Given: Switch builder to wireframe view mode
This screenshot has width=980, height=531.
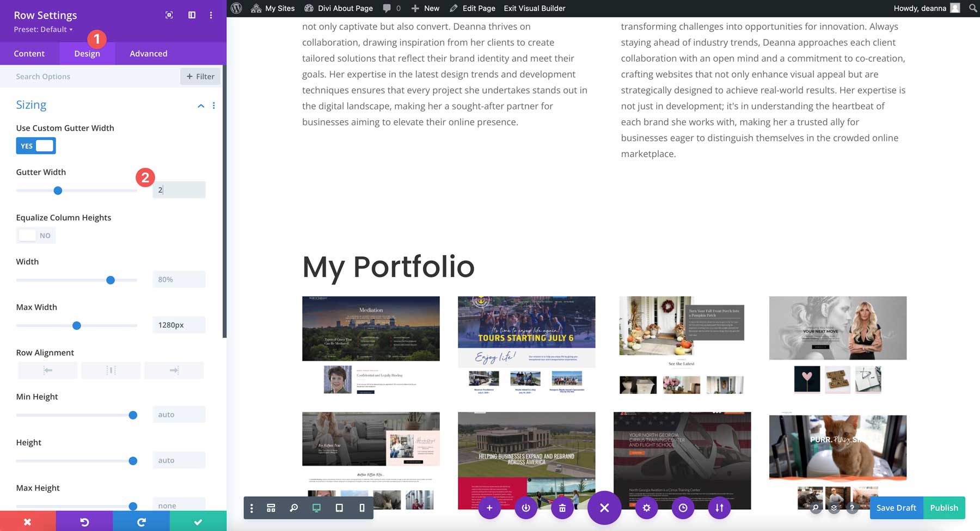Looking at the screenshot, I should [271, 508].
